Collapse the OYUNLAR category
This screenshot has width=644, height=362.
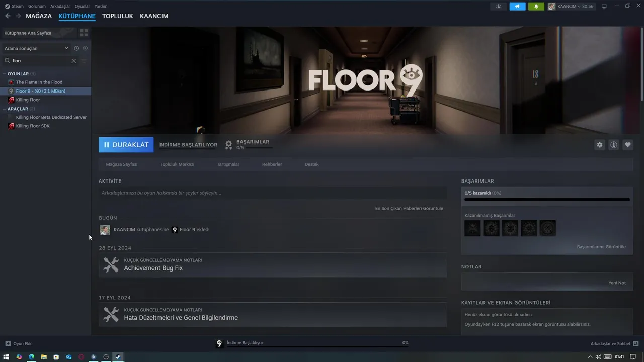click(5, 74)
